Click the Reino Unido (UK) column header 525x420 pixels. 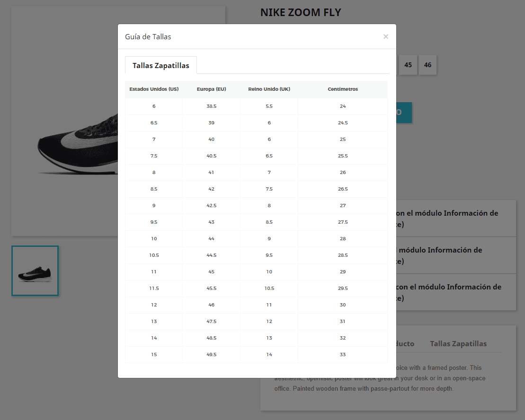pyautogui.click(x=269, y=89)
